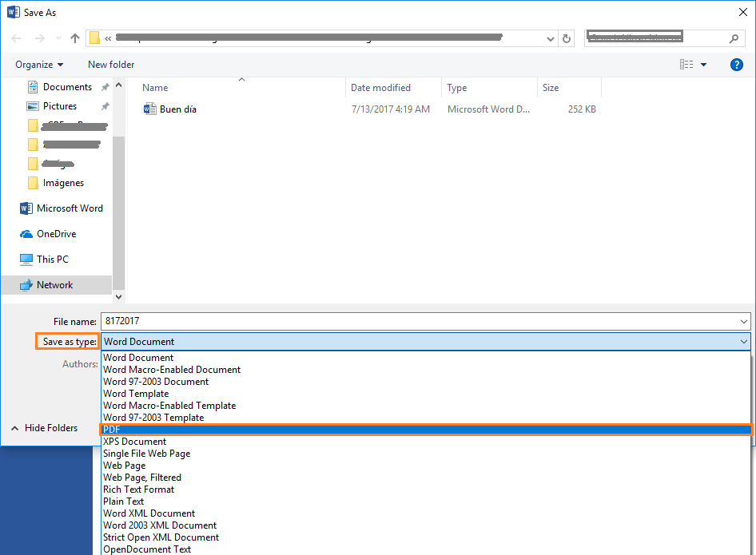Image resolution: width=756 pixels, height=555 pixels.
Task: Click the navigation pane scroll up arrow
Action: coord(118,85)
